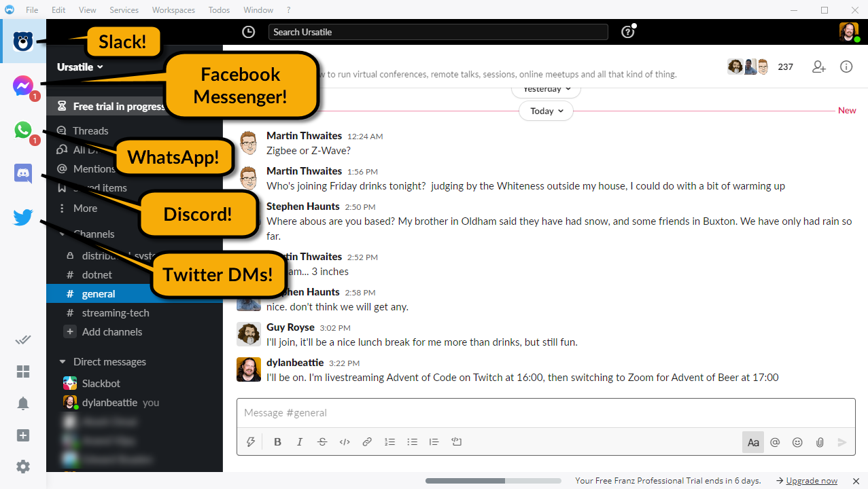
Task: Click the Search Ursatile field
Action: pyautogui.click(x=438, y=32)
